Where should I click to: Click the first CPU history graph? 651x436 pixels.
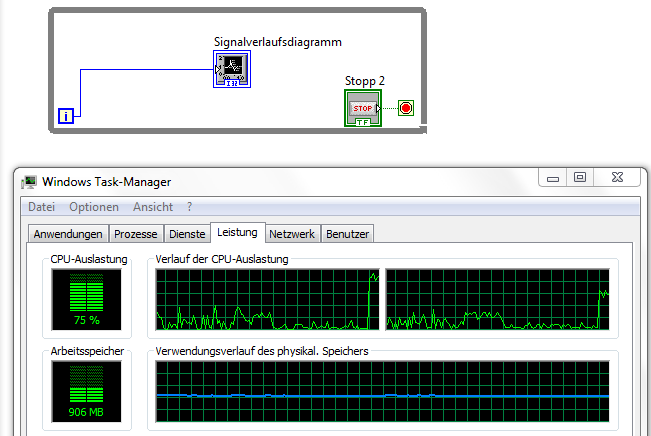267,299
